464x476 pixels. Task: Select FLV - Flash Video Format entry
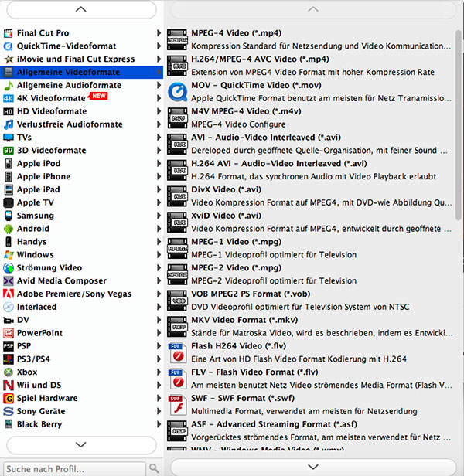(310, 379)
